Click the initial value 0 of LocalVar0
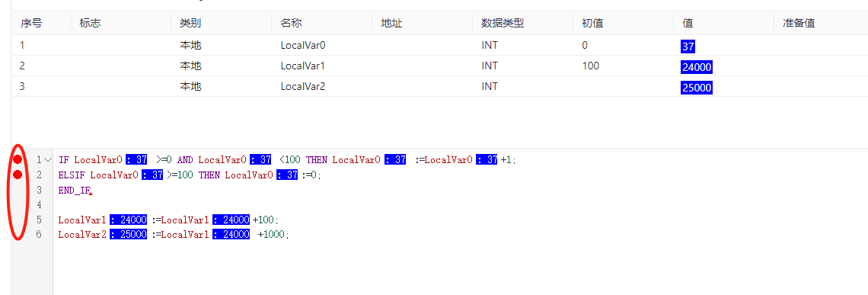Image resolution: width=868 pixels, height=295 pixels. [x=585, y=46]
